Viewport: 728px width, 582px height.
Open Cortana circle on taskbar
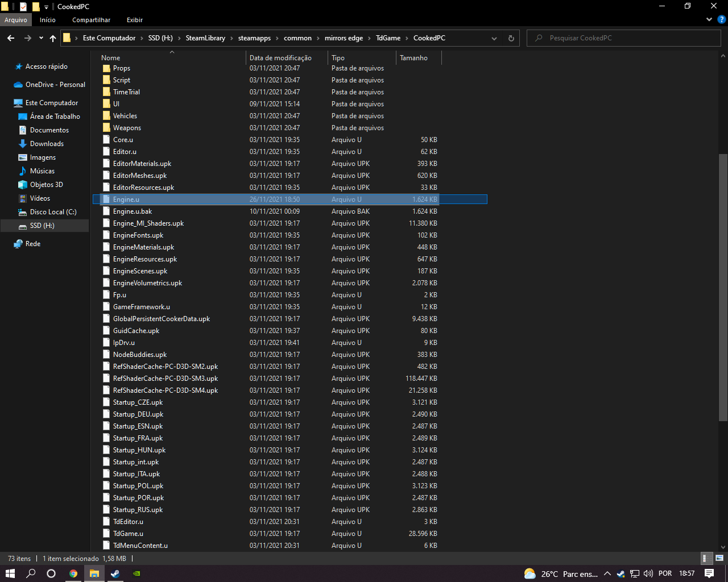(51, 573)
